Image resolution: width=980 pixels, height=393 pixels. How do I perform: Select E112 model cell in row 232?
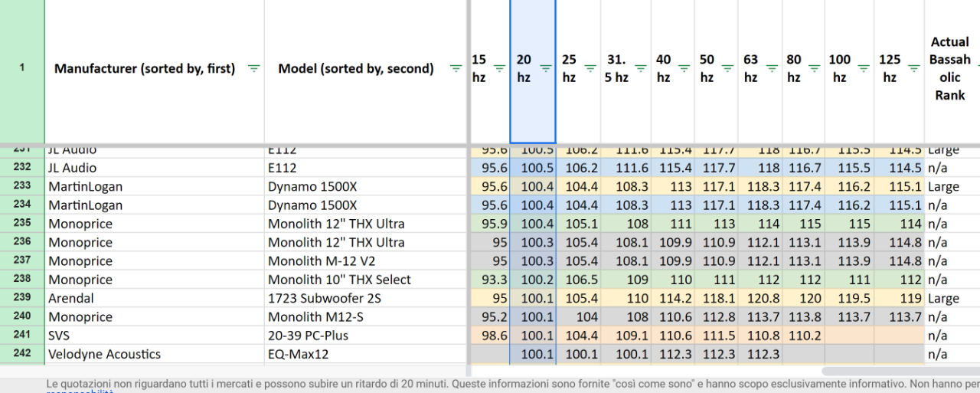(365, 168)
